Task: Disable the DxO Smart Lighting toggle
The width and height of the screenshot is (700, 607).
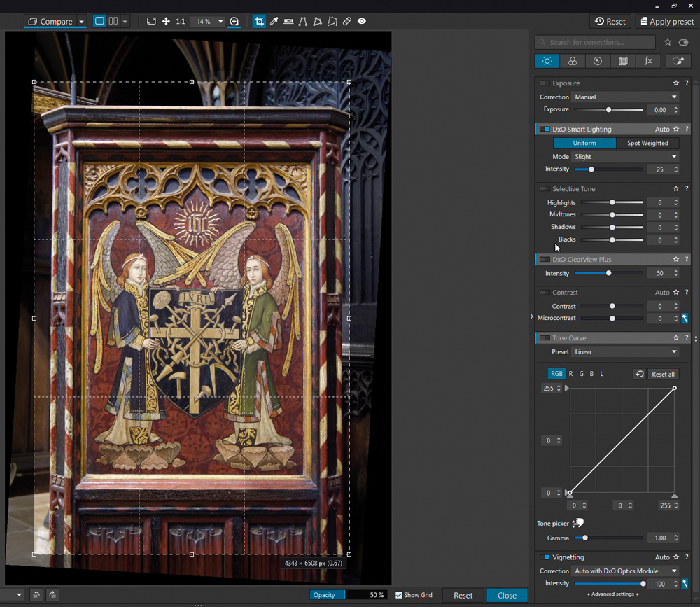Action: (544, 129)
